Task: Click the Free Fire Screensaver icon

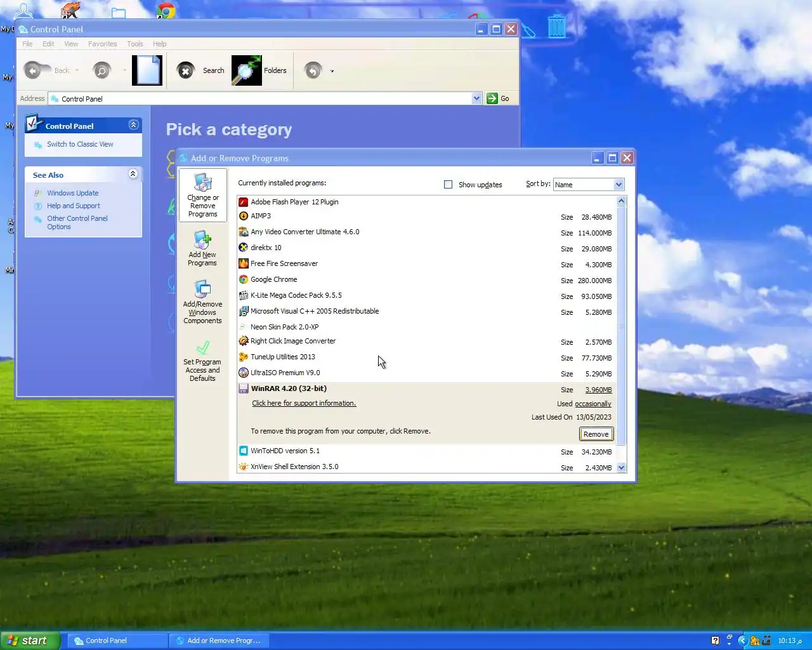Action: pos(243,263)
